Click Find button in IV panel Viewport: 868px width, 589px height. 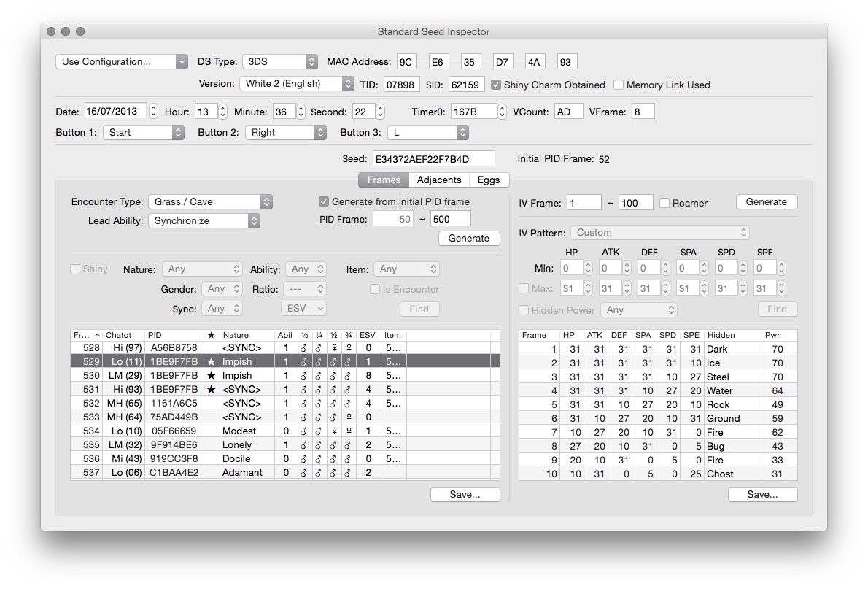778,309
